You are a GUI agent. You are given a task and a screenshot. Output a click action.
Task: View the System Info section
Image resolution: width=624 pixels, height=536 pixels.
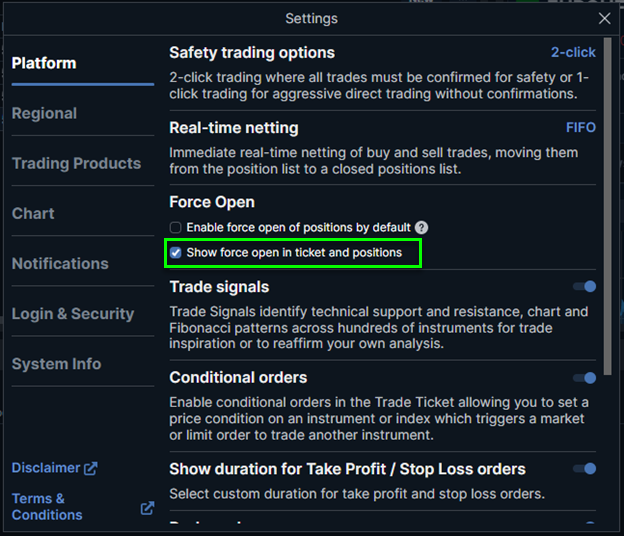(x=56, y=364)
